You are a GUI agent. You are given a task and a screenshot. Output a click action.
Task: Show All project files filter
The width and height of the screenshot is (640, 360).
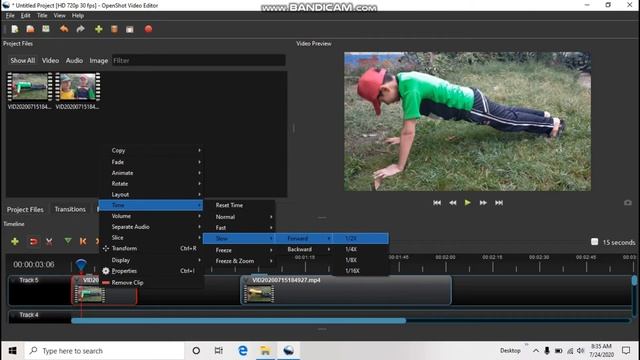(x=22, y=60)
